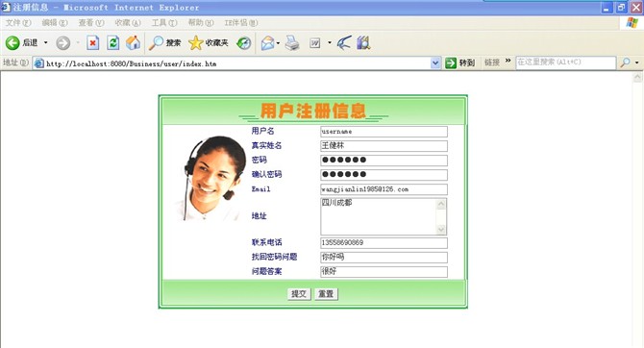Click the magnifier icon beside search box

coord(625,62)
